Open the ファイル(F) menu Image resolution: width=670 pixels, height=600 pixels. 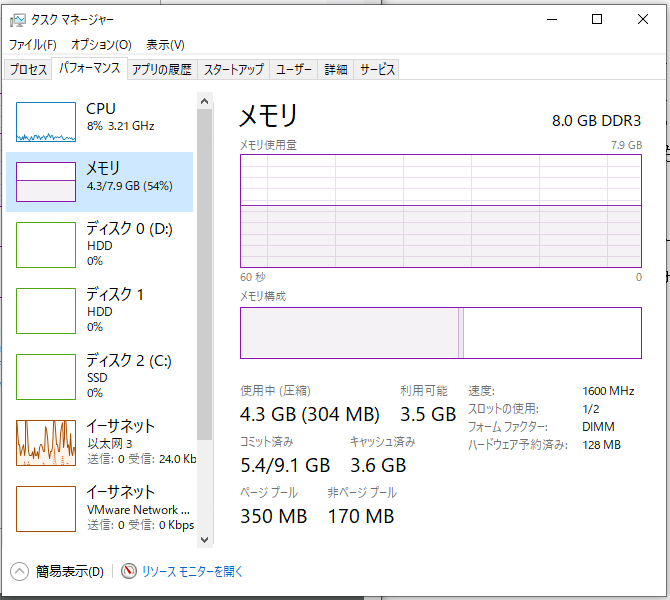pyautogui.click(x=32, y=44)
